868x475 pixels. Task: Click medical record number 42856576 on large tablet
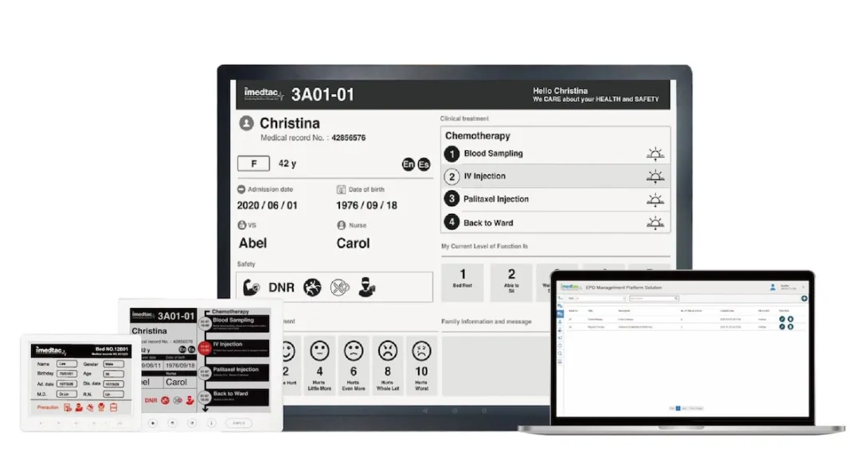348,138
